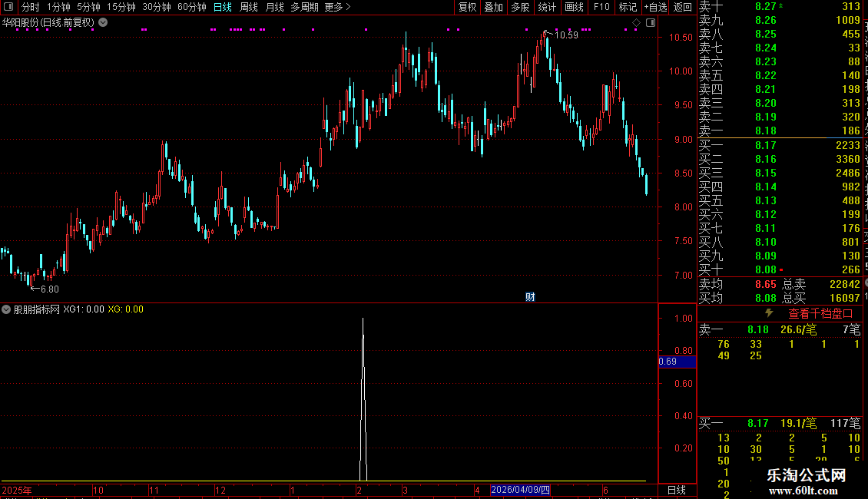Switch to 周线 weekly chart
This screenshot has height=499, width=868.
(x=249, y=7)
